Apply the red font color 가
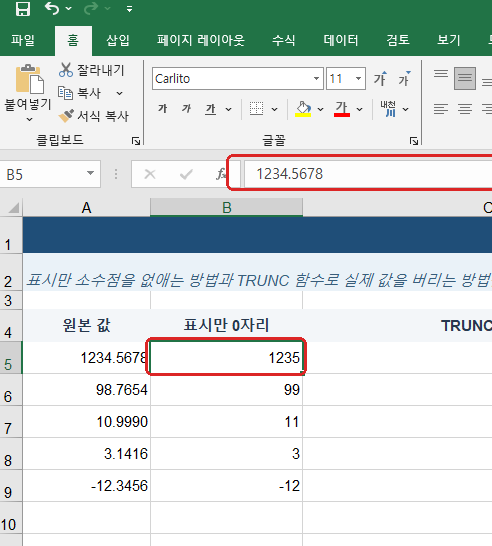This screenshot has width=492, height=546. click(x=342, y=109)
